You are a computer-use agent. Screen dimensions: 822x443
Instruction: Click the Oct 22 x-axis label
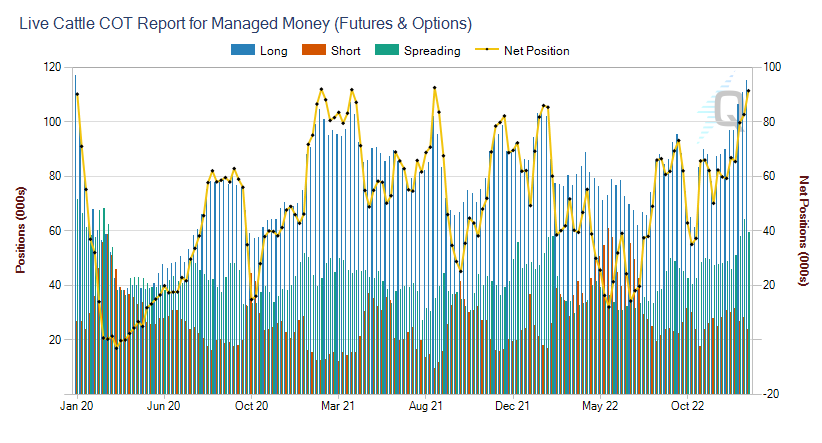coord(687,406)
